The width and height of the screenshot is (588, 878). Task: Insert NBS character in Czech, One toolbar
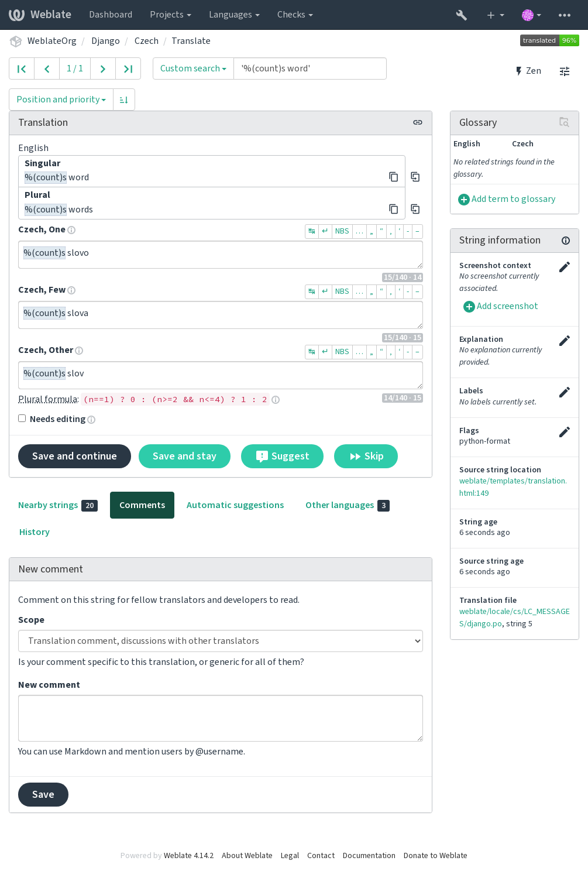coord(342,231)
